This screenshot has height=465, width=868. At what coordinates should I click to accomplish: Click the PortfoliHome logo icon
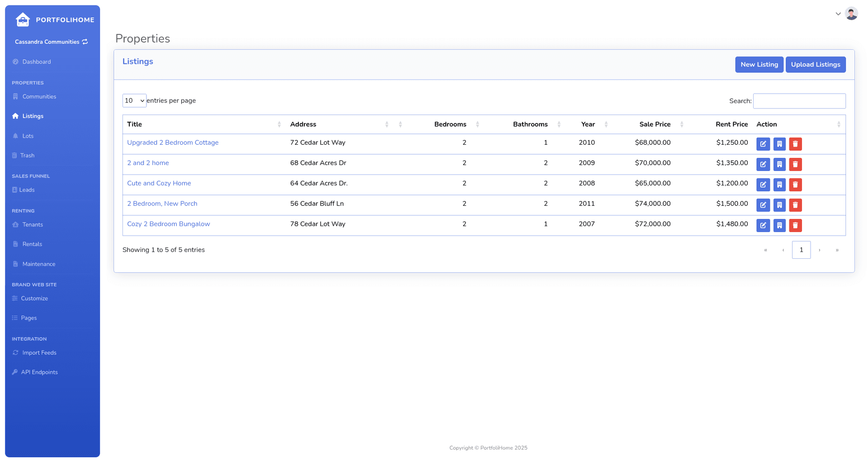click(x=23, y=19)
